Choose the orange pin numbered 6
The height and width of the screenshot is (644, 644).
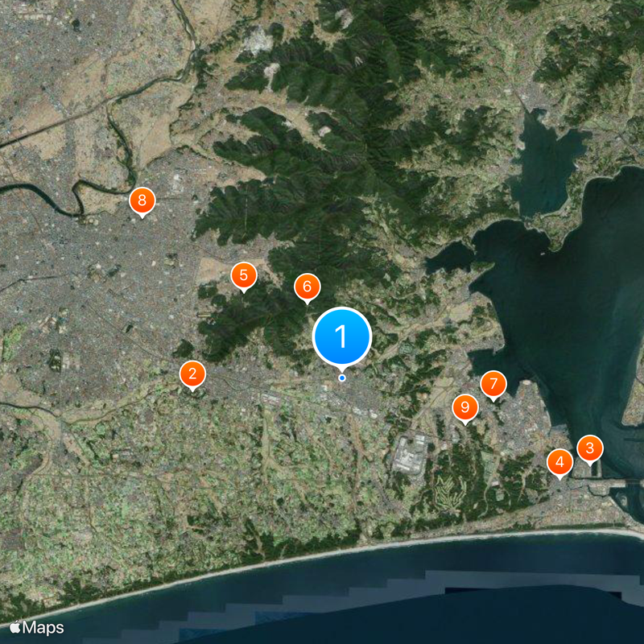307,287
